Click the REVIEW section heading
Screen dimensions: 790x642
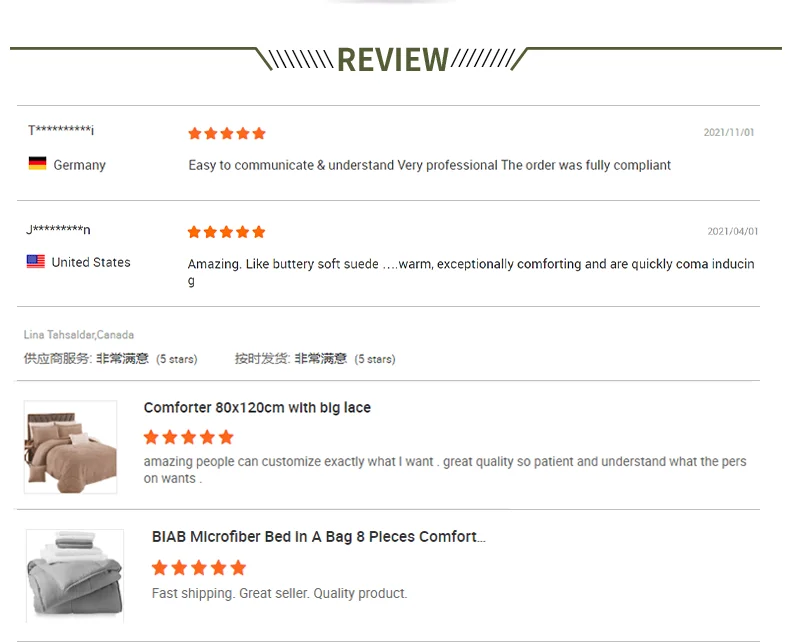tap(393, 60)
